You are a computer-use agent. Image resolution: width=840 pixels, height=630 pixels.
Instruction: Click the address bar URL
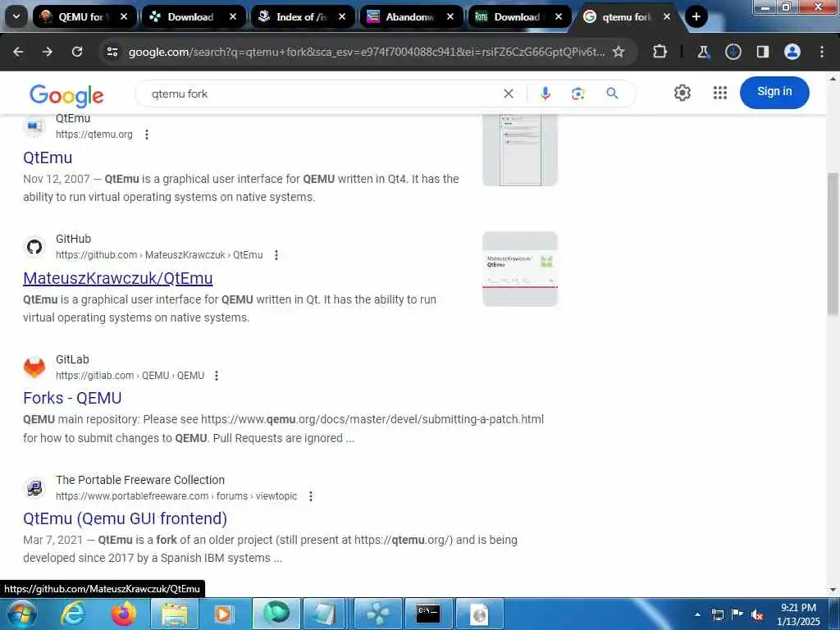367,52
